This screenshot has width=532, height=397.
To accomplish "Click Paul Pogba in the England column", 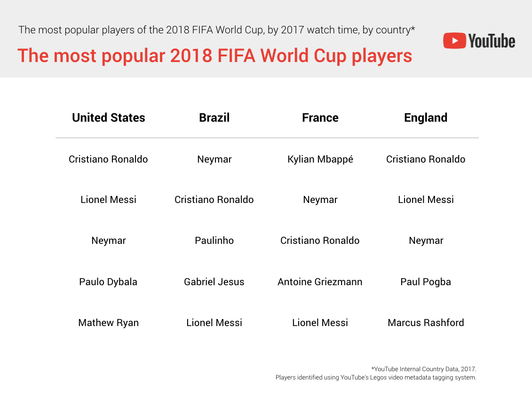I will click(426, 282).
